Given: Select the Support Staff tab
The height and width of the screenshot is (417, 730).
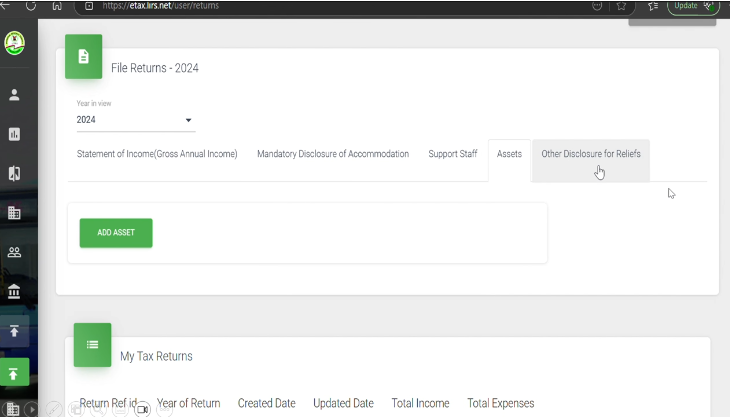Looking at the screenshot, I should click(452, 154).
